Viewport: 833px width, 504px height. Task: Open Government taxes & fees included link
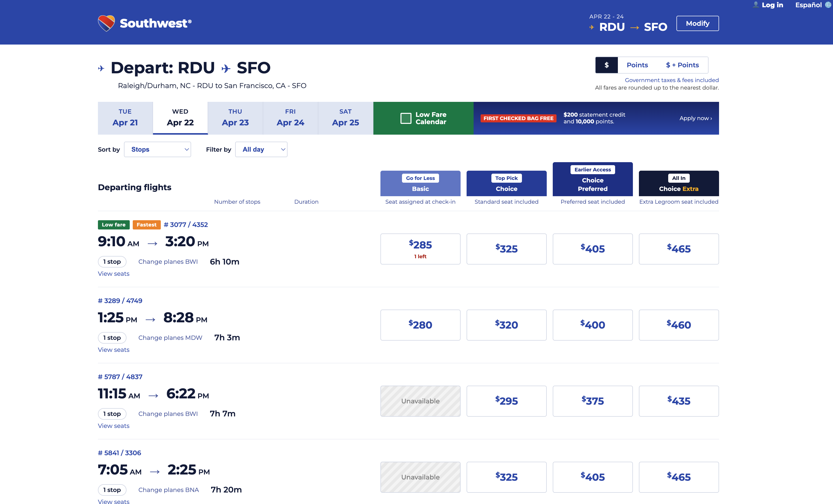pos(671,80)
